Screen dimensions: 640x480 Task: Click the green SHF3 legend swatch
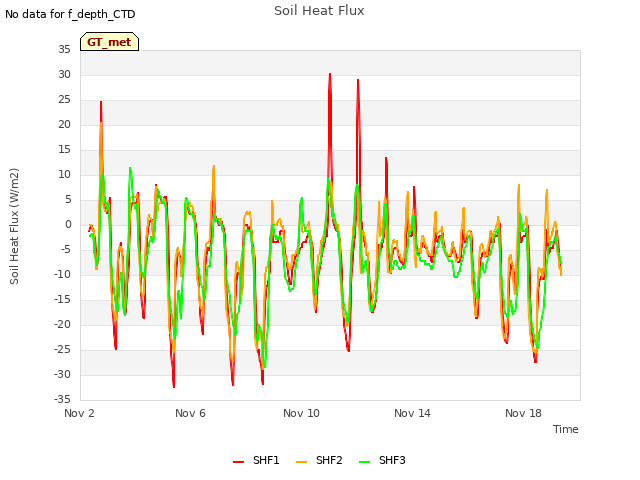pos(364,462)
